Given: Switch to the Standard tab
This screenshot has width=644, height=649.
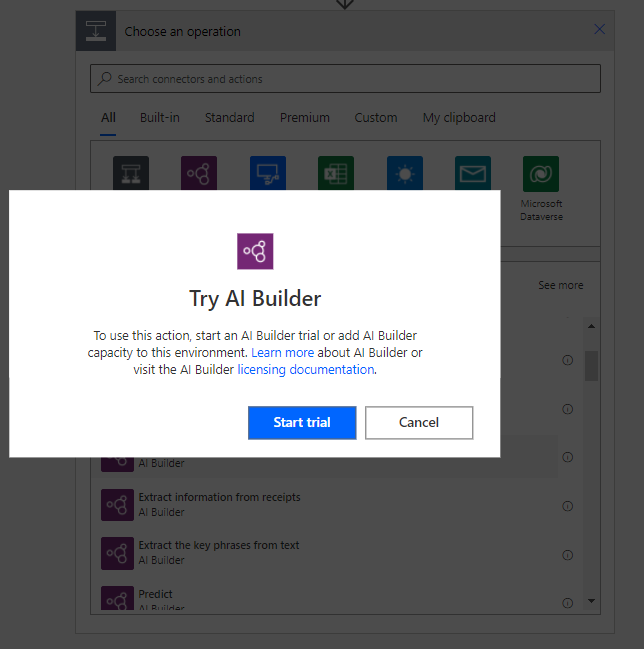Looking at the screenshot, I should point(230,118).
